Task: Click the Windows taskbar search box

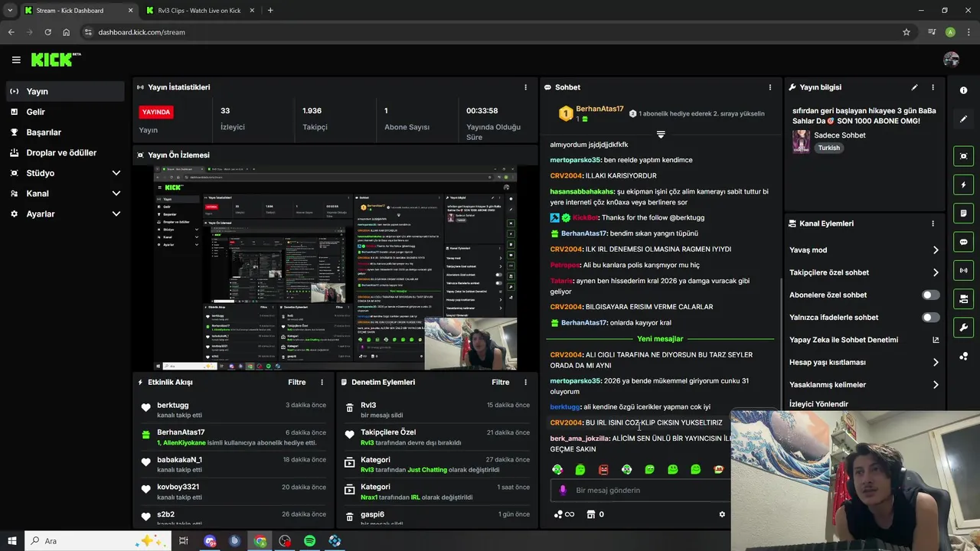Action: tap(97, 541)
